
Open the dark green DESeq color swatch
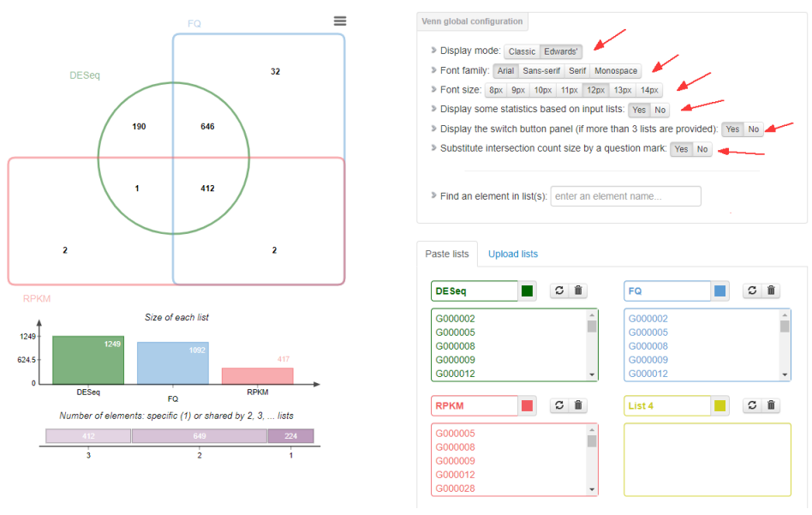[x=528, y=291]
